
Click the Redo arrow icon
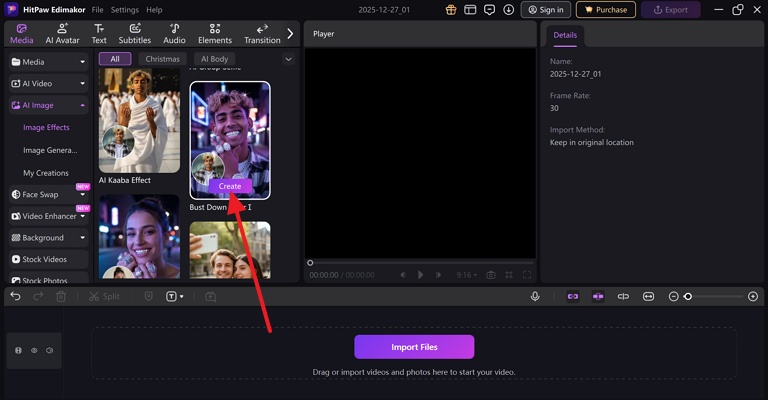point(38,296)
